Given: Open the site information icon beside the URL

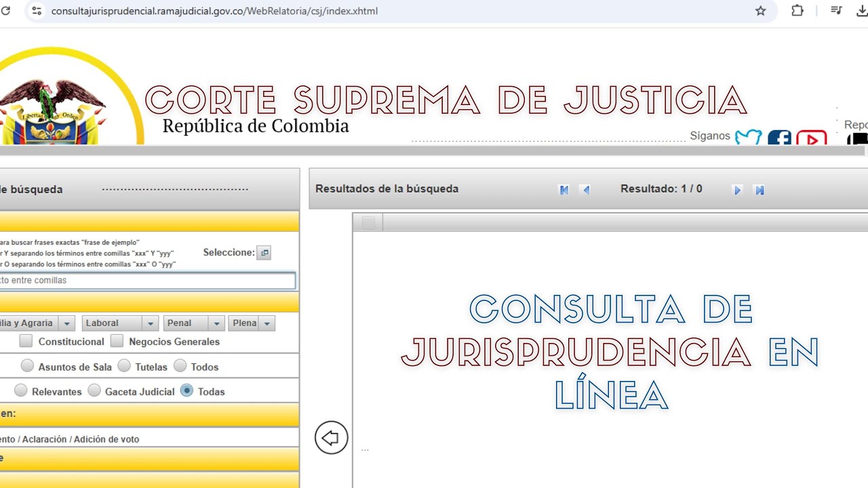Looking at the screenshot, I should click(x=37, y=11).
